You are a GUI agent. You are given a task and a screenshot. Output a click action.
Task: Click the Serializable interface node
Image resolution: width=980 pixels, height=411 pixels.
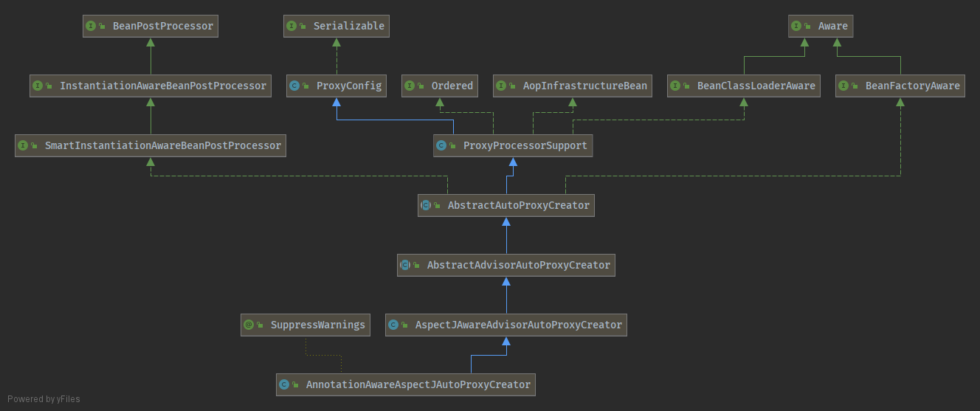337,26
